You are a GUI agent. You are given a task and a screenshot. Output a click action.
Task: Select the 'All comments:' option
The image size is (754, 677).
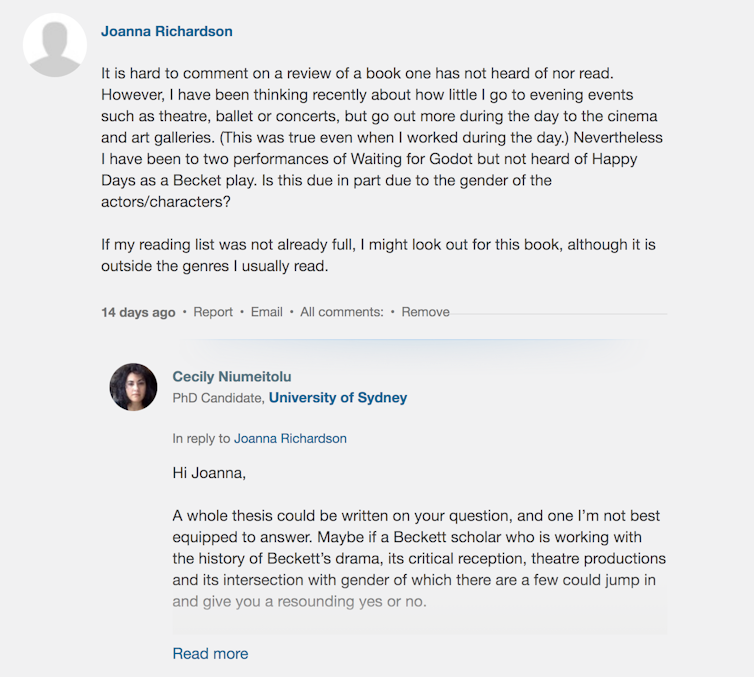(342, 312)
